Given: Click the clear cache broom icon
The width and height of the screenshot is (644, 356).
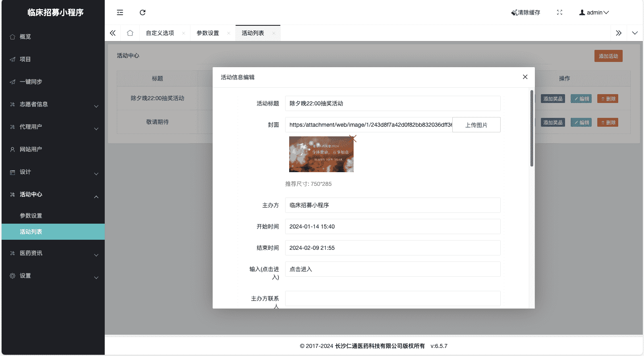Looking at the screenshot, I should tap(514, 12).
